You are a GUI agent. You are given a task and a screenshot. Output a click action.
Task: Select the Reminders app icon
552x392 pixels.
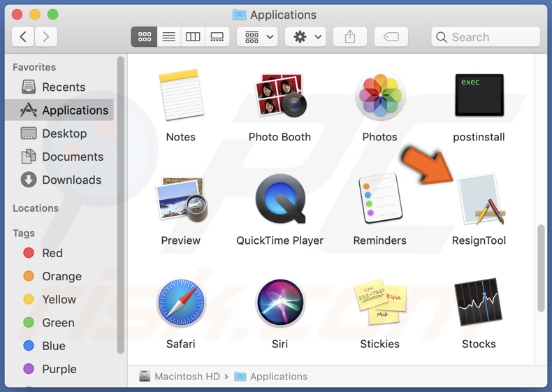[x=380, y=198]
